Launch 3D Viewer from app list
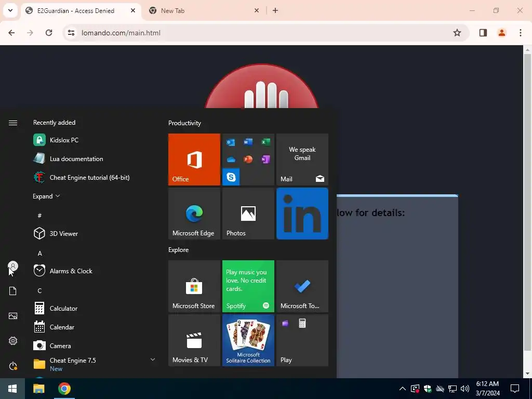 coord(93,233)
